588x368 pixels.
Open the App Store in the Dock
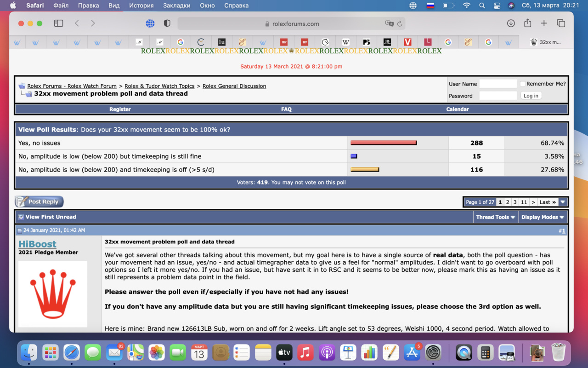pos(412,353)
